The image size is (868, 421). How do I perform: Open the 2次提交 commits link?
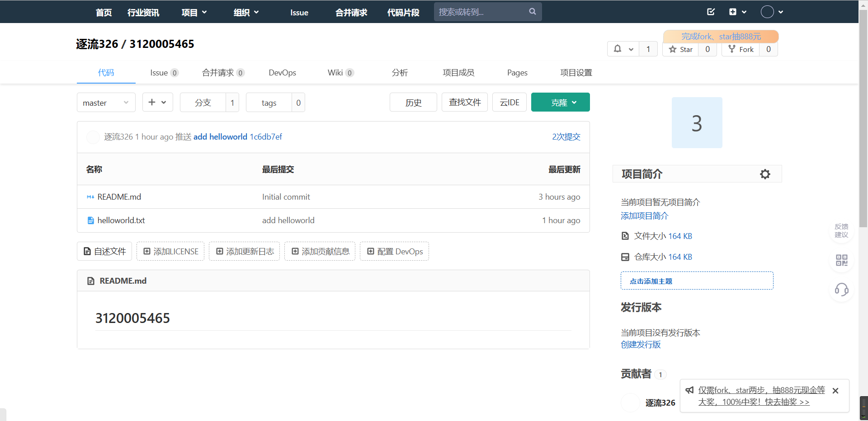(566, 137)
